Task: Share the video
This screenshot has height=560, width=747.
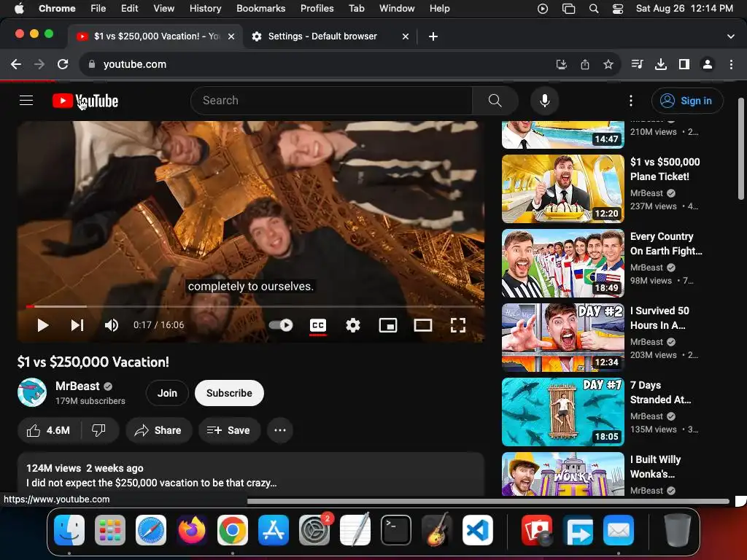Action: pos(158,430)
